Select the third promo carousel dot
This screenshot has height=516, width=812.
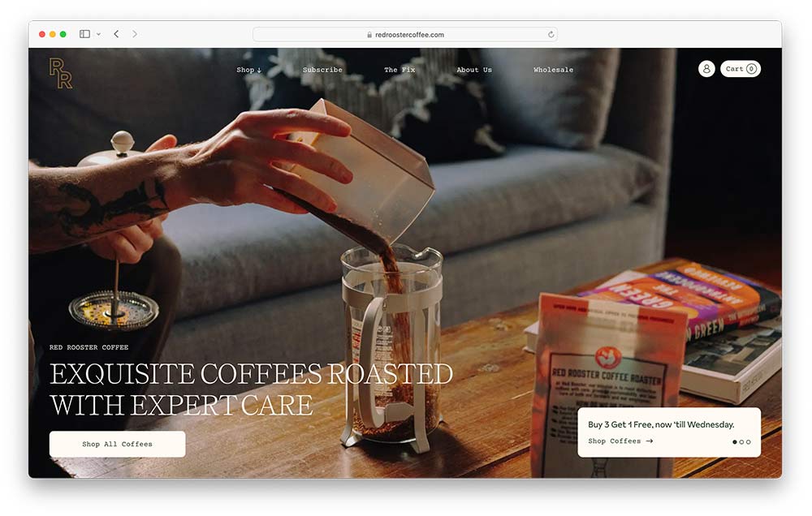click(749, 442)
